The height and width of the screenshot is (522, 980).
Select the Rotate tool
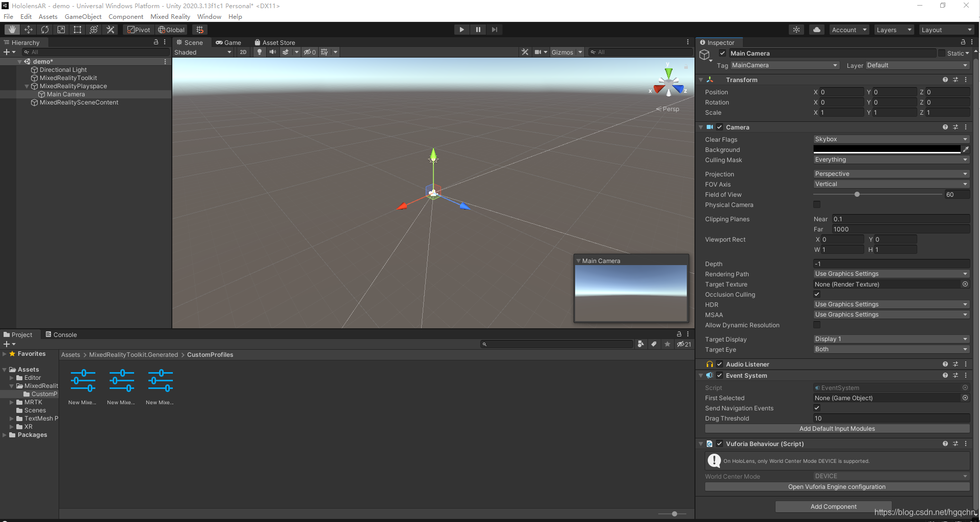pyautogui.click(x=45, y=29)
